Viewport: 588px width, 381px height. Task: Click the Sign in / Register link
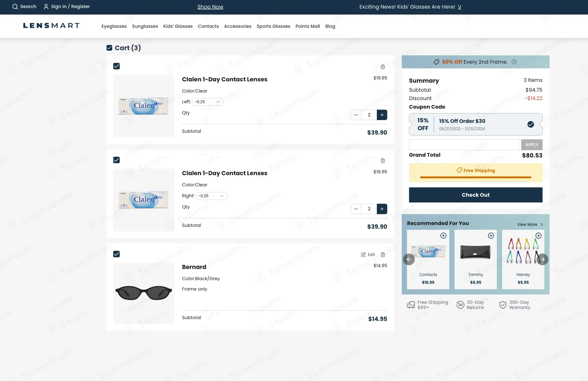(x=70, y=6)
